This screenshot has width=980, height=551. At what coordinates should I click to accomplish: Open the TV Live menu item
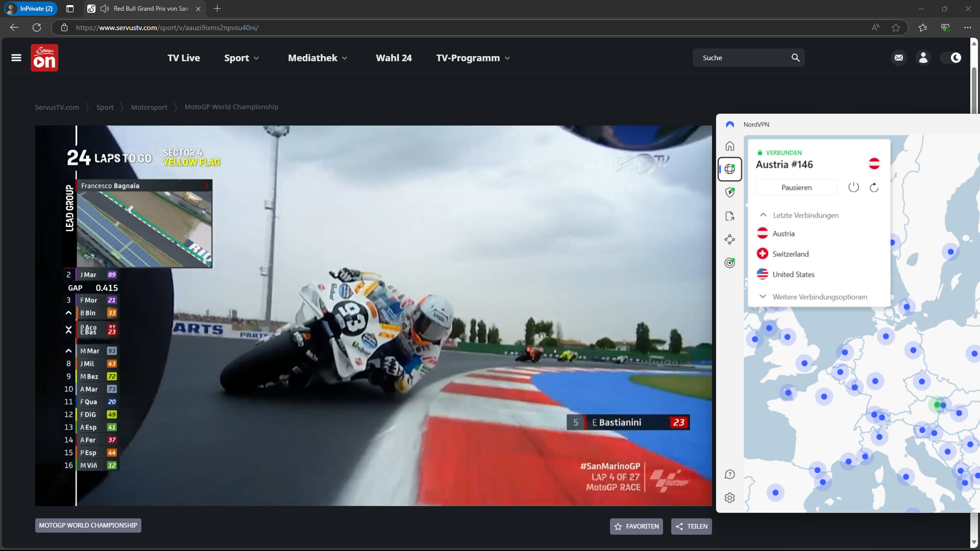click(184, 58)
